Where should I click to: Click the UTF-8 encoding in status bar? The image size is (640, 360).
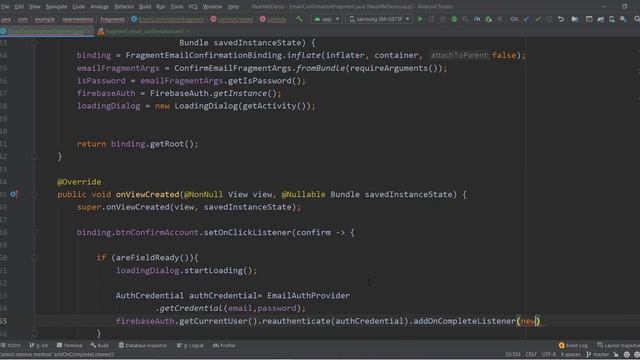[x=549, y=354]
